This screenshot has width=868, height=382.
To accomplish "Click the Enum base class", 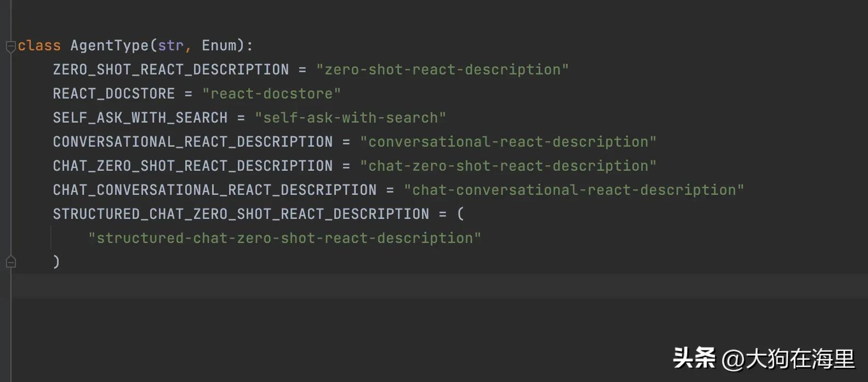I will click(219, 45).
